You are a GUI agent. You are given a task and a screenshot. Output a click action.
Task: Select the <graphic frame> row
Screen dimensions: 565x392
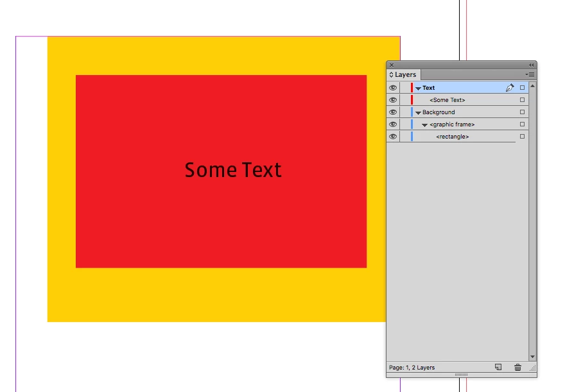pyautogui.click(x=458, y=124)
